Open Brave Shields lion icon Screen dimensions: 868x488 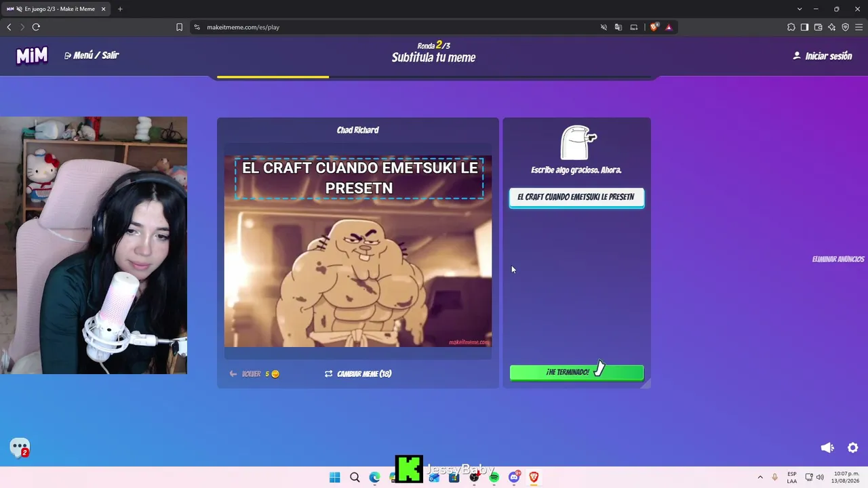click(654, 27)
